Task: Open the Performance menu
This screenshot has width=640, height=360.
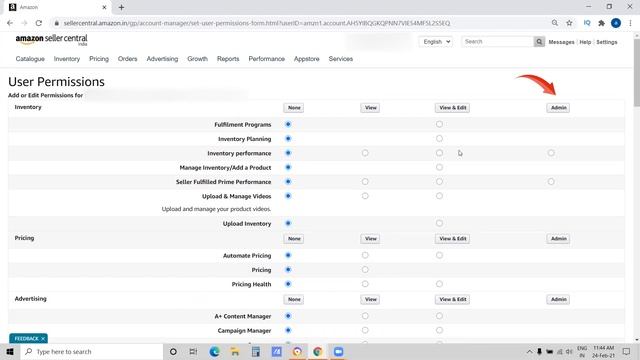Action: click(x=267, y=59)
